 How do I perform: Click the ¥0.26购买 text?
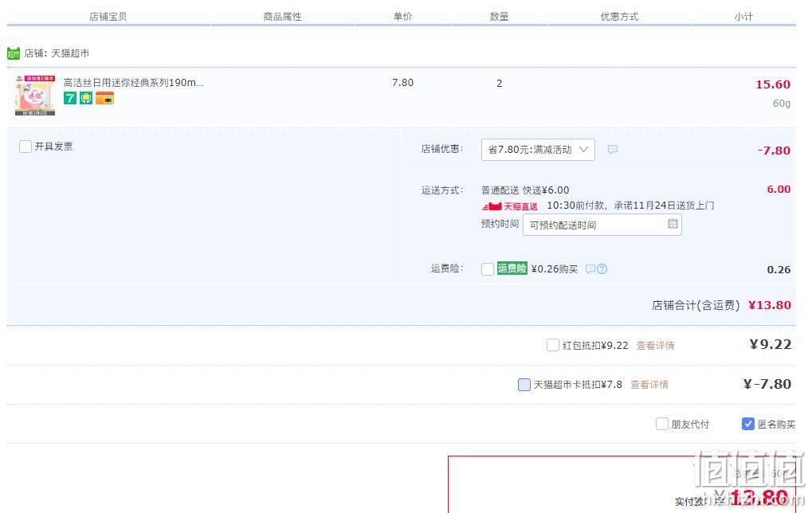pos(555,269)
